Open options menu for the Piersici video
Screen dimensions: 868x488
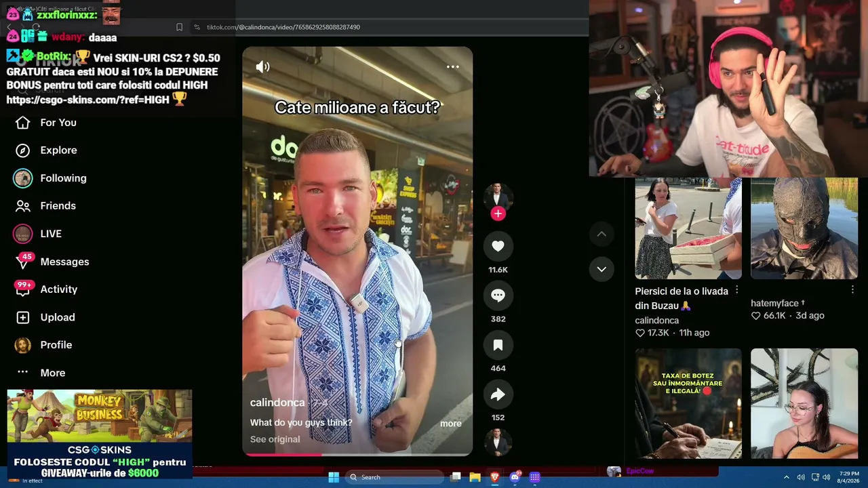coord(736,291)
